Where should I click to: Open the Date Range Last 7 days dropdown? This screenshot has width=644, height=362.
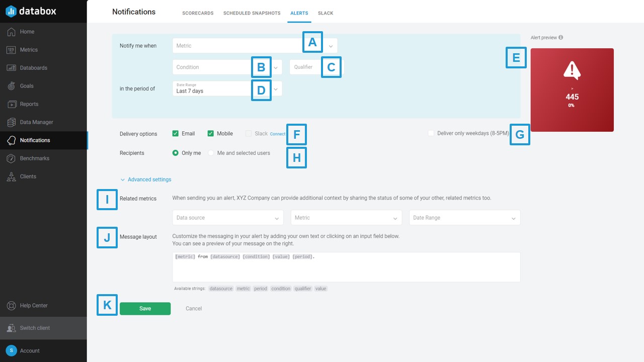227,88
